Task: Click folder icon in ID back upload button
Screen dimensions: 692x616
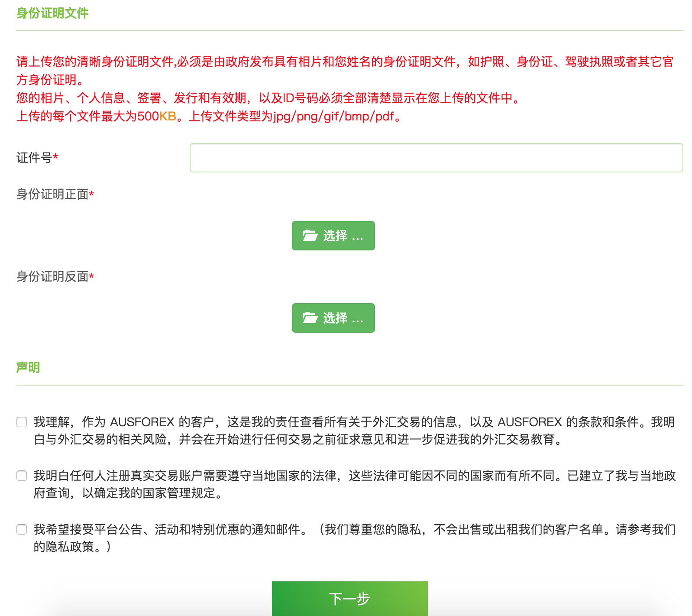Action: [x=310, y=318]
